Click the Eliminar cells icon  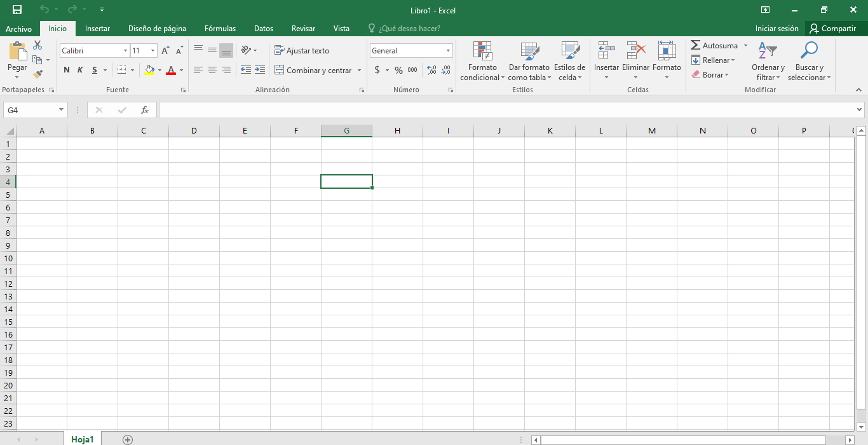636,51
